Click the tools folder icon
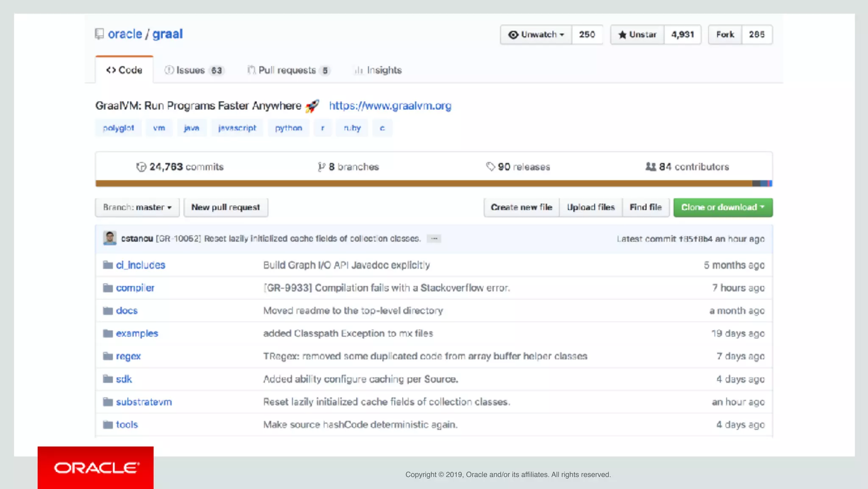Screen dimensions: 868x489 click(x=108, y=425)
